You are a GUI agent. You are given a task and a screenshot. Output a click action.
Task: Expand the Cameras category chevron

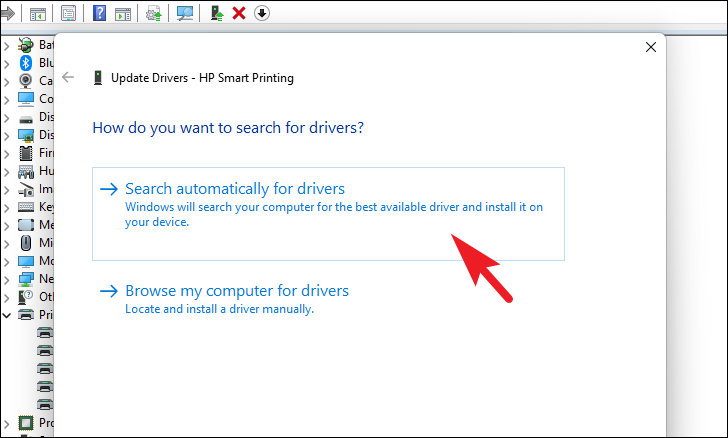click(6, 82)
